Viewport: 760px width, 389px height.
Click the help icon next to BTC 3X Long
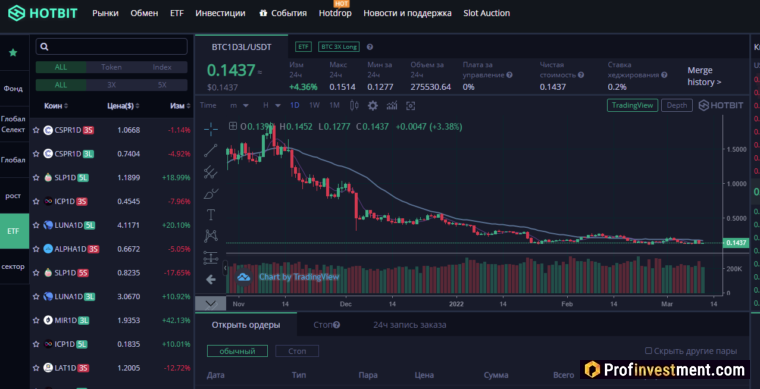coord(370,47)
